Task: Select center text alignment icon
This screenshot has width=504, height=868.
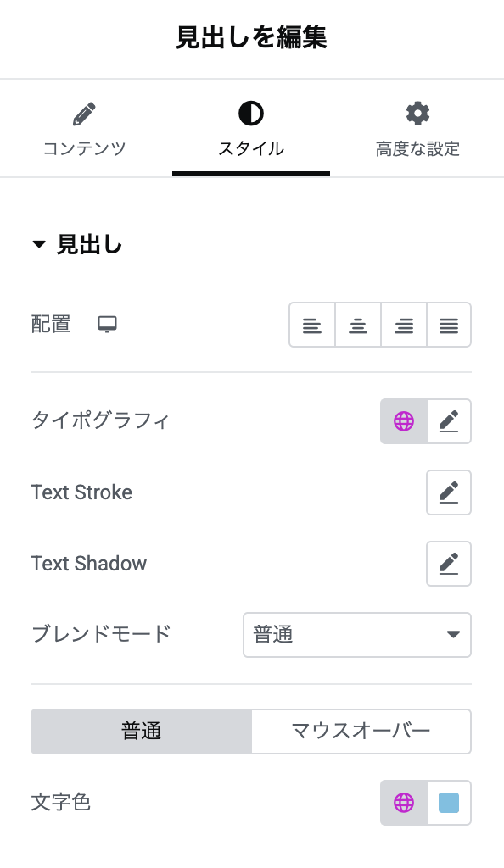Action: point(358,325)
